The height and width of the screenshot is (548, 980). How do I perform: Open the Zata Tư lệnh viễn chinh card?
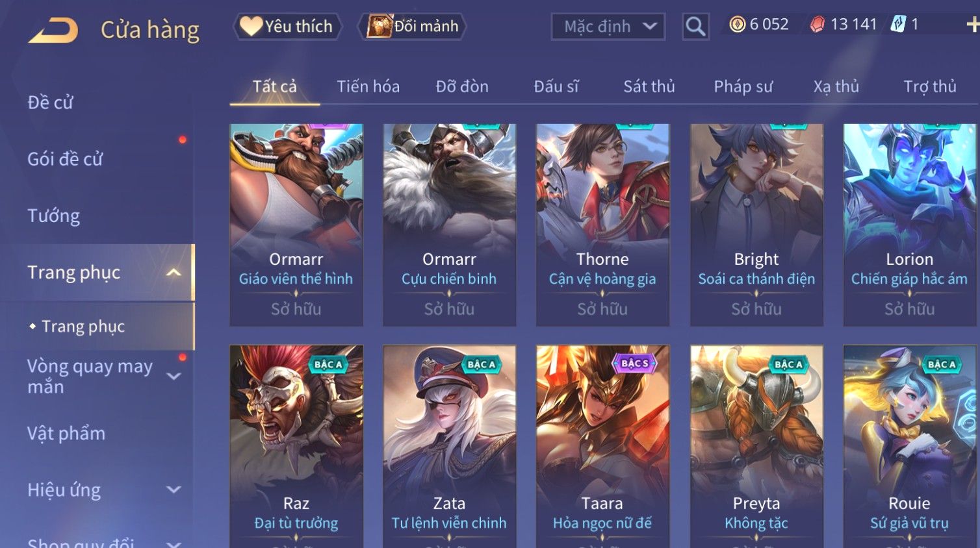point(449,446)
